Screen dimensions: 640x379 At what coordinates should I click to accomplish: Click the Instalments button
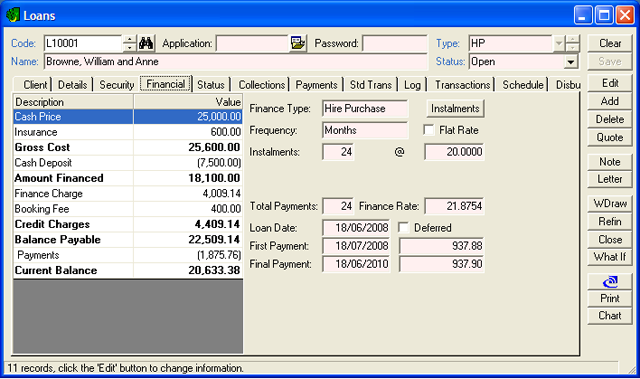pos(455,109)
